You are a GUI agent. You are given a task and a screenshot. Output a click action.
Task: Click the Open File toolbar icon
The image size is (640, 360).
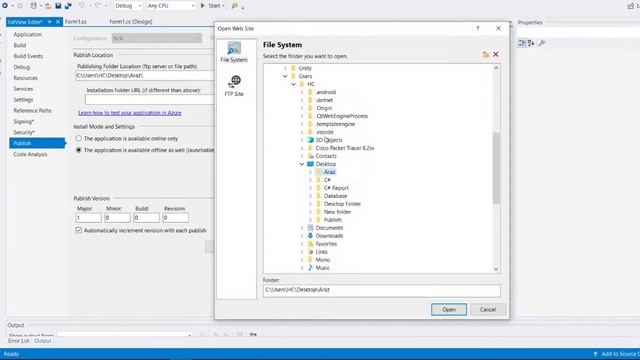(48, 6)
